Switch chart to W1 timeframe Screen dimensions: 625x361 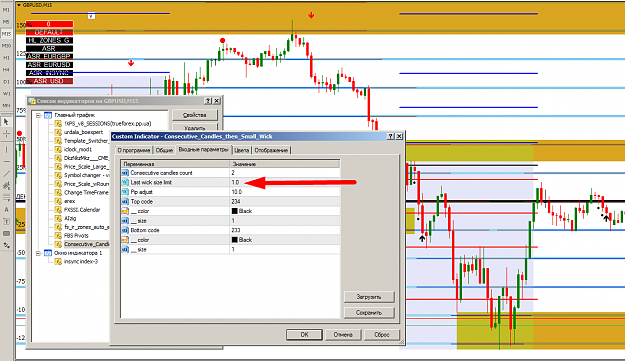pyautogui.click(x=6, y=94)
